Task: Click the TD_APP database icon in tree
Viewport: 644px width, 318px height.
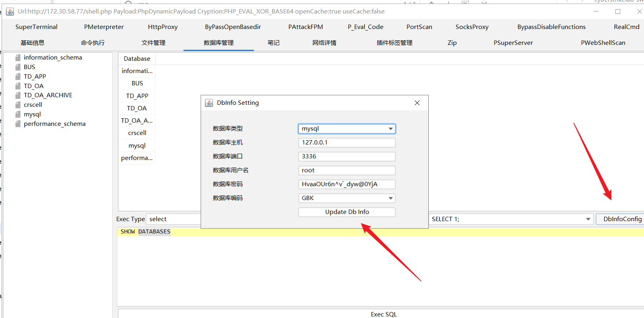Action: (x=18, y=77)
